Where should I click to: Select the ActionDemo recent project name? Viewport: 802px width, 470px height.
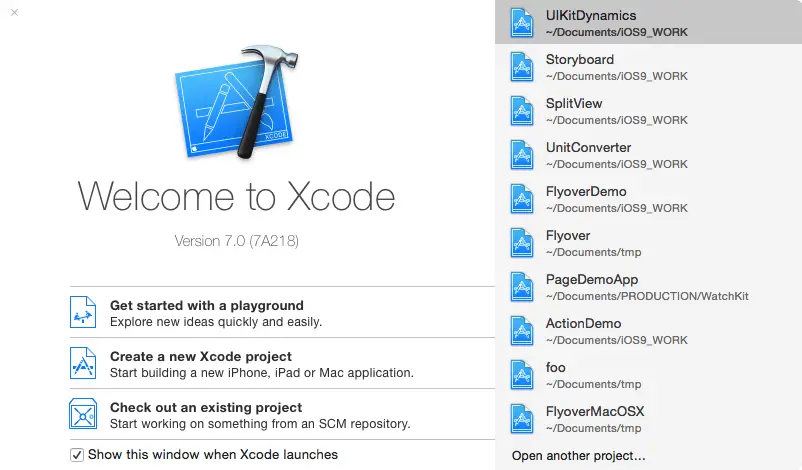pos(584,323)
